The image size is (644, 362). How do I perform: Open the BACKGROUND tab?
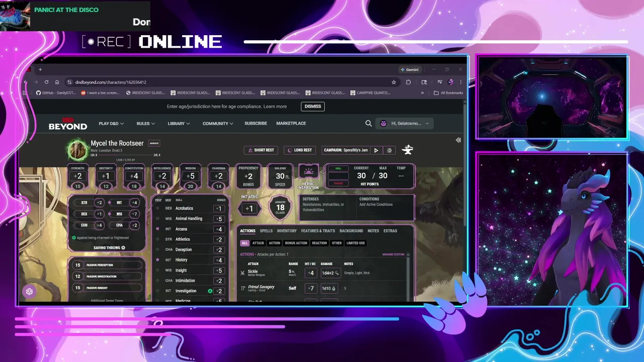351,231
